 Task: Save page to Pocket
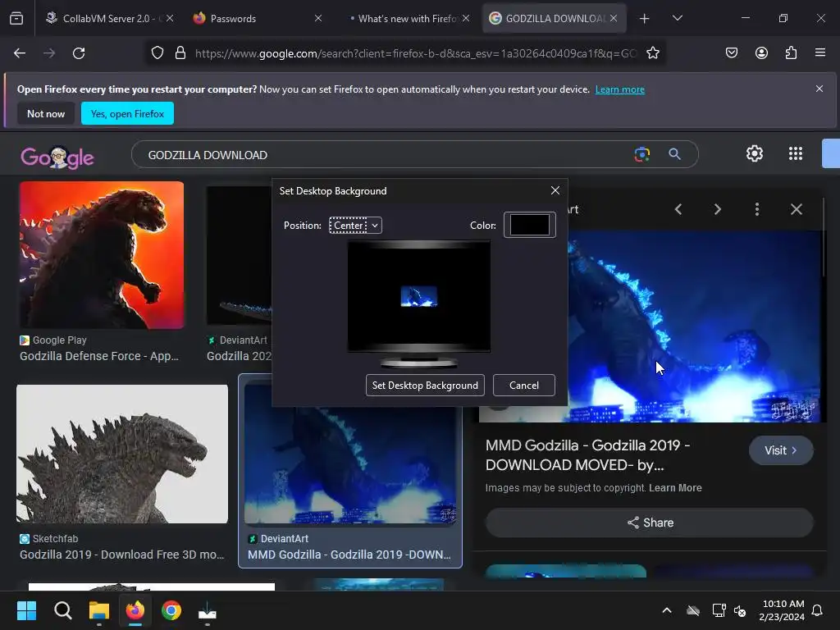click(x=731, y=53)
